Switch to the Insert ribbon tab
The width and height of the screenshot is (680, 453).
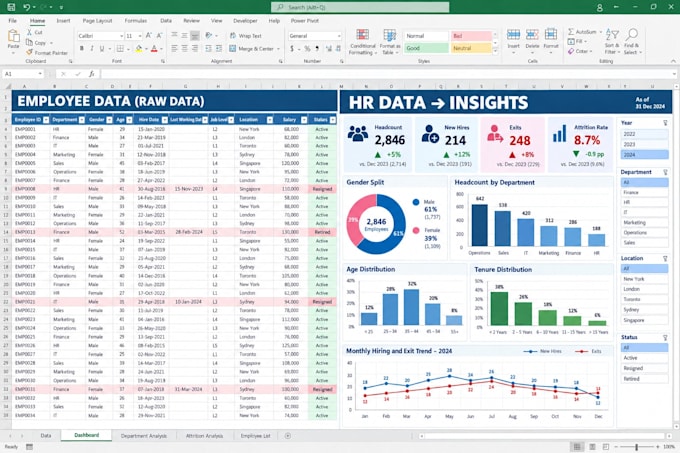pyautogui.click(x=63, y=21)
